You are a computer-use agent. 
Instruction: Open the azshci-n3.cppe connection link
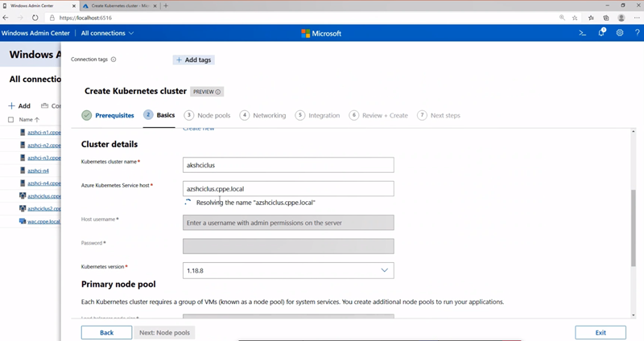[44, 158]
